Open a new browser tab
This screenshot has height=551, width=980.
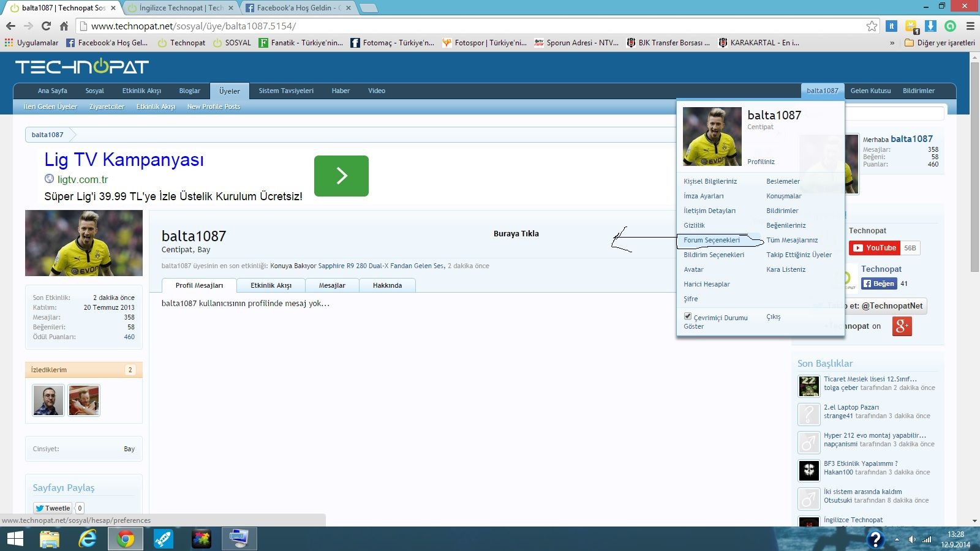tap(368, 8)
